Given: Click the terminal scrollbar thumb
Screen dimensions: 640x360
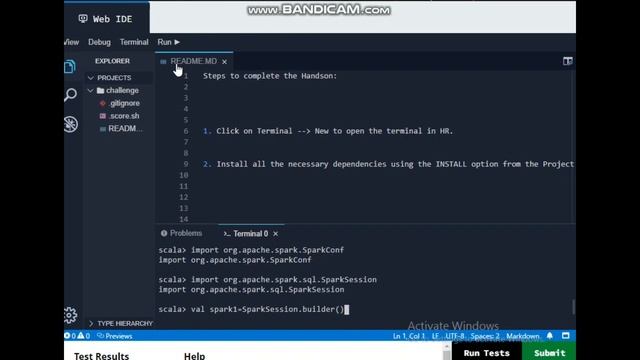Looking at the screenshot, I should pyautogui.click(x=573, y=307).
